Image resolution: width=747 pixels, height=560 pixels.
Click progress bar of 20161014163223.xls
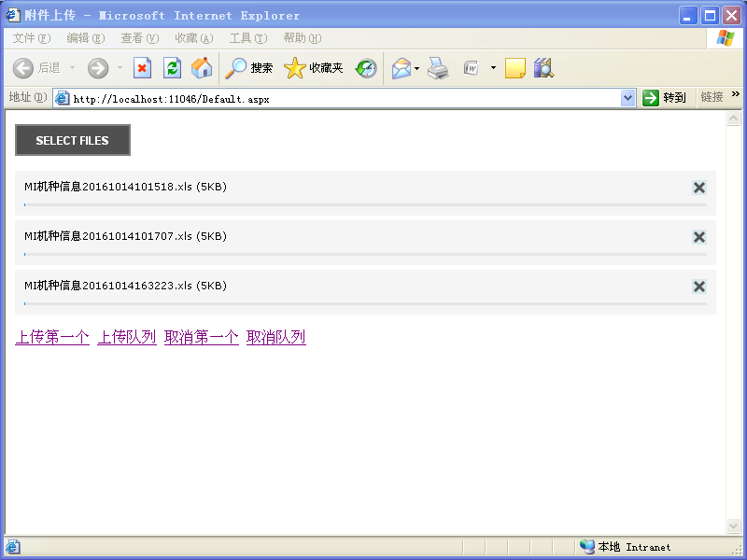[x=365, y=304]
